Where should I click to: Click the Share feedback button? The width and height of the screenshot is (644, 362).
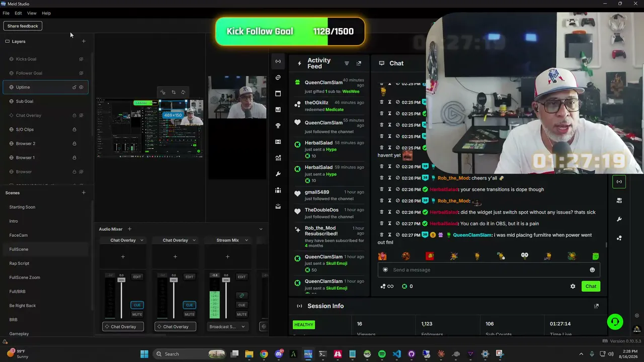tap(23, 26)
